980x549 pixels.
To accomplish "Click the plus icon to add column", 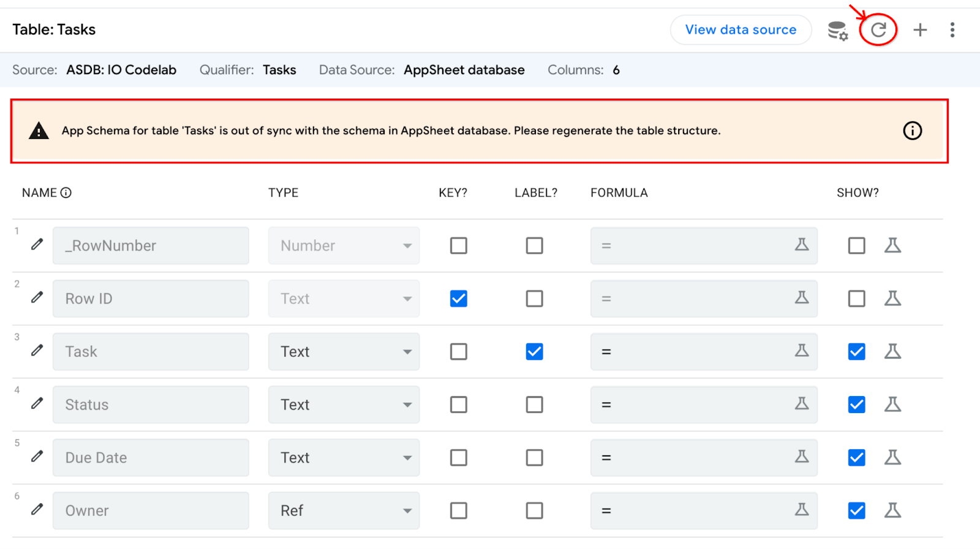I will point(919,30).
